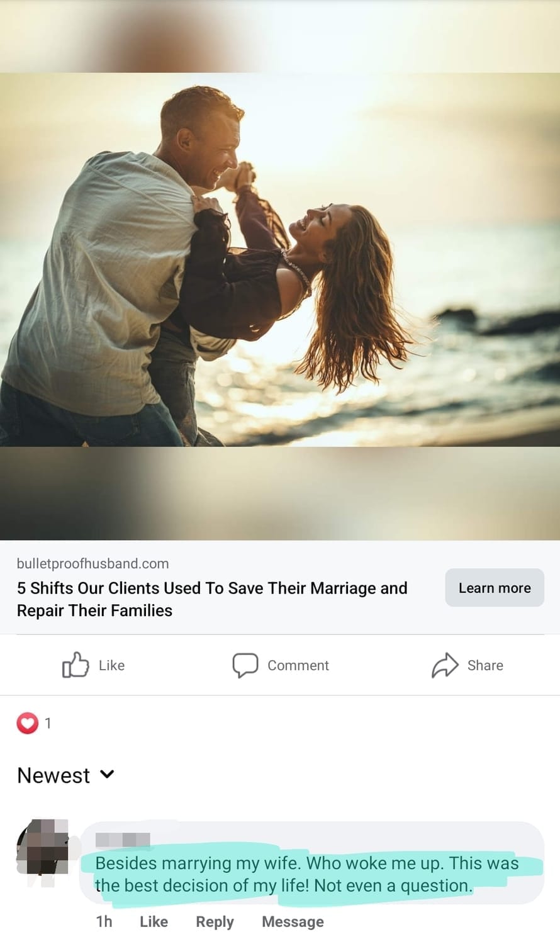
Task: Open the Newest sort dropdown
Action: click(x=65, y=775)
